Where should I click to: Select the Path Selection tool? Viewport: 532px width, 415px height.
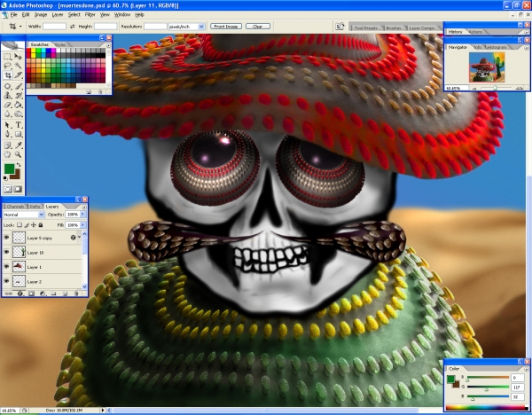[7, 125]
